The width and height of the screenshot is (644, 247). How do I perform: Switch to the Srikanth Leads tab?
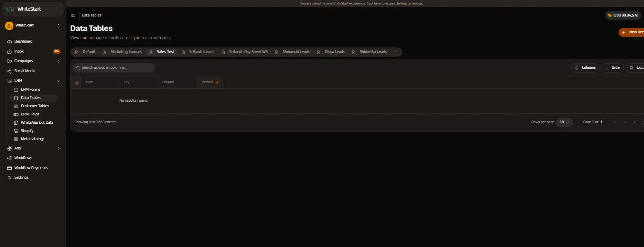[x=198, y=52]
